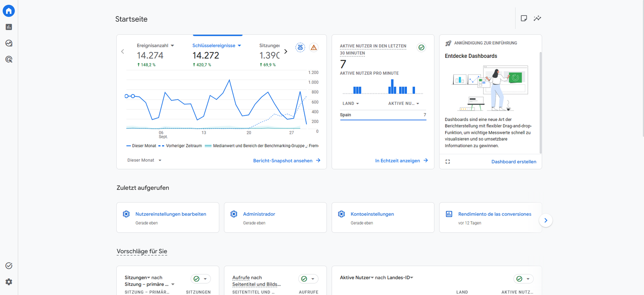Open the Ereignisanzahl metric dropdown
644x295 pixels.
155,45
